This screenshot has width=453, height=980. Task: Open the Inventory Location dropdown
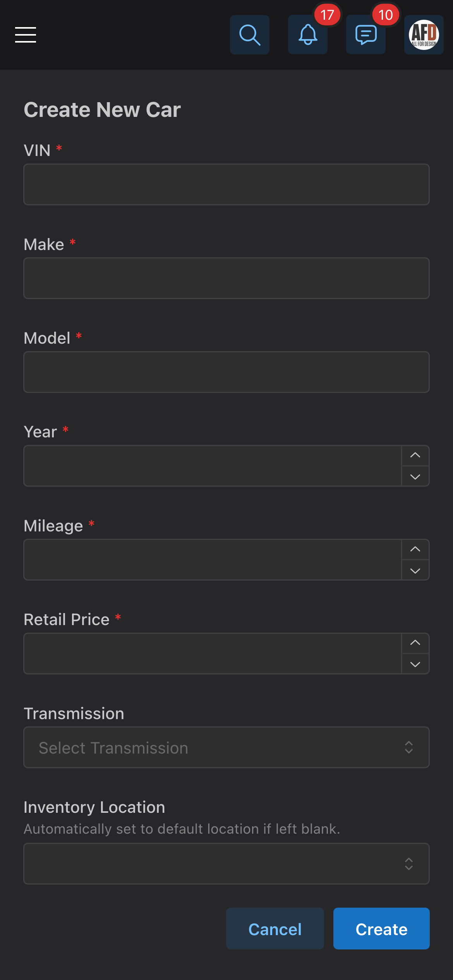226,863
